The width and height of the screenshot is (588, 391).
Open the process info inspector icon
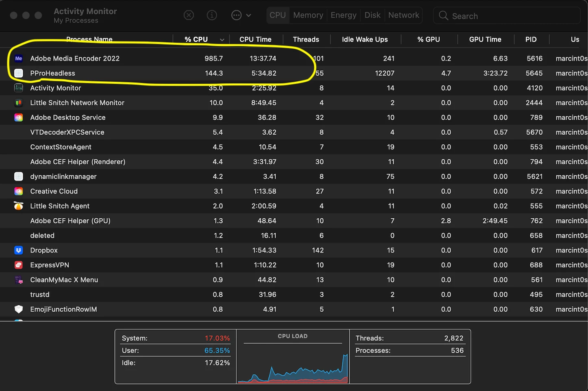(211, 15)
